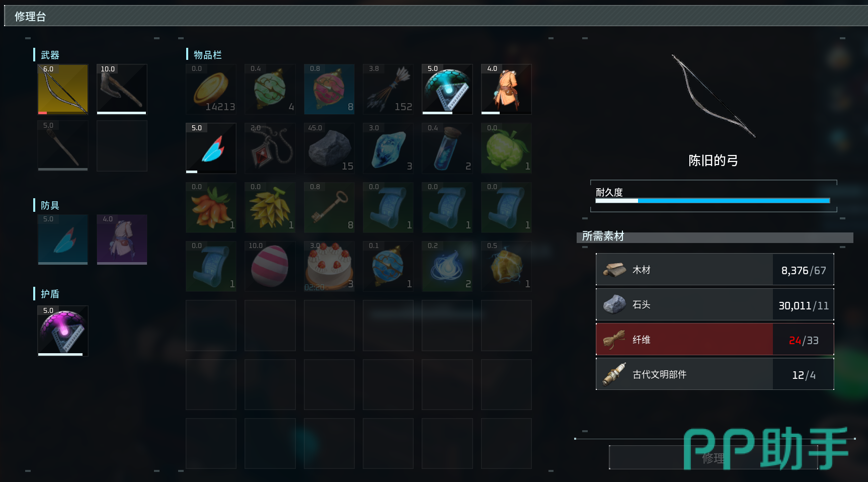Select the 纤维 insufficient material row
The height and width of the screenshot is (482, 868).
coord(715,340)
